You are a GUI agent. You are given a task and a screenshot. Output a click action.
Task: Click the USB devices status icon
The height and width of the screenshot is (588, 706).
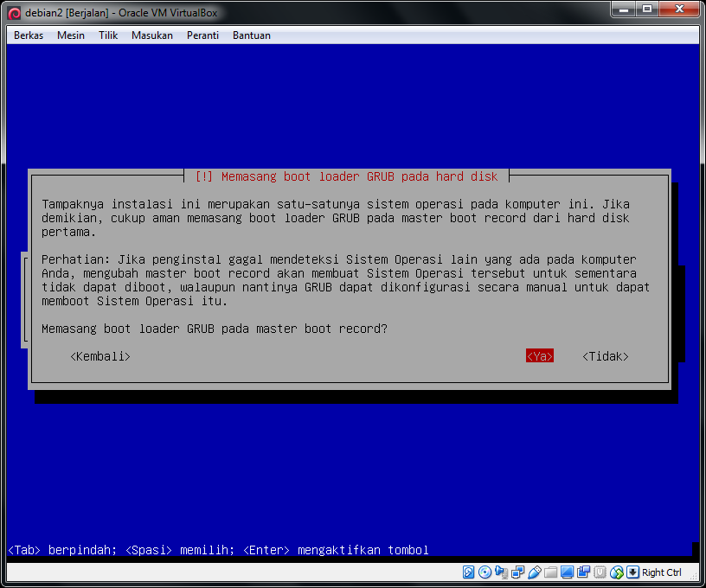[534, 572]
